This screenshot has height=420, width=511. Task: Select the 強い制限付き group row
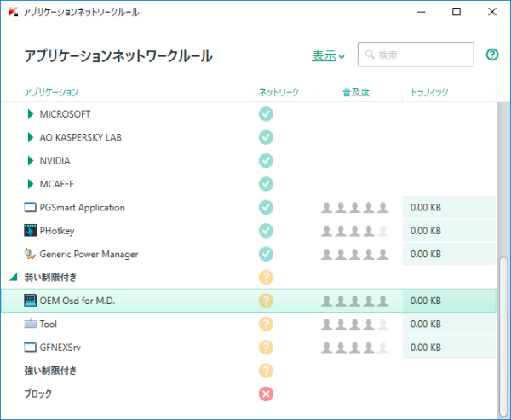pyautogui.click(x=249, y=371)
